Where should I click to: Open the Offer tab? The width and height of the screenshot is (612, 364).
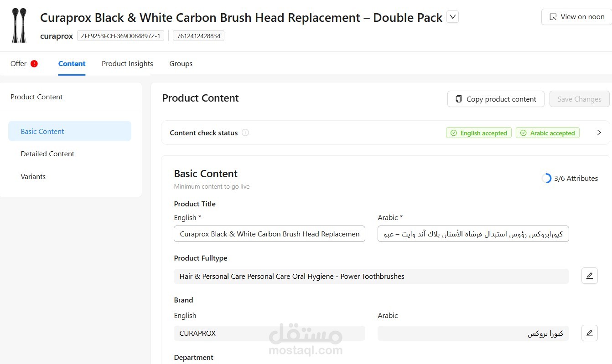19,64
